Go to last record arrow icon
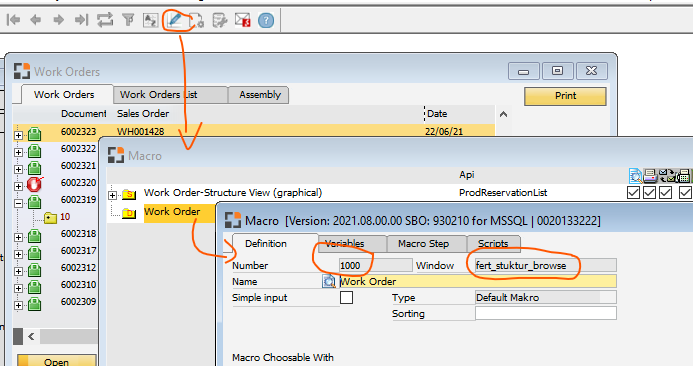This screenshot has width=693, height=366. pyautogui.click(x=81, y=20)
